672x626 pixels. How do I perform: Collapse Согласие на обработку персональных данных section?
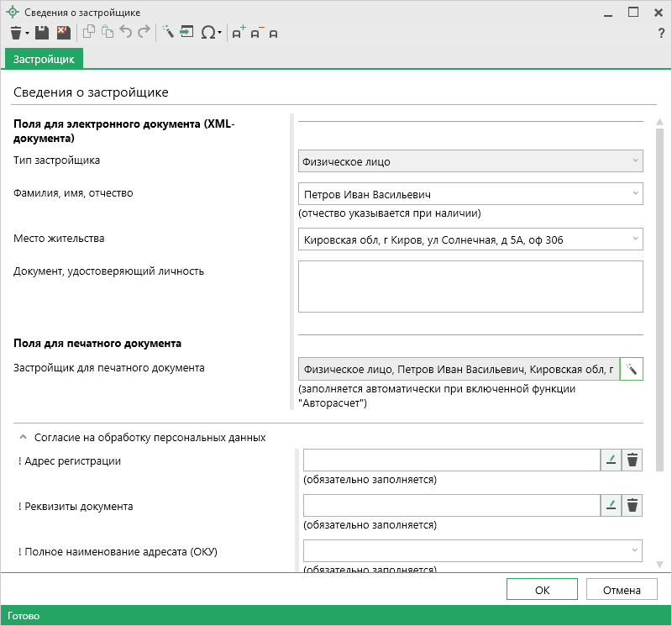click(23, 438)
